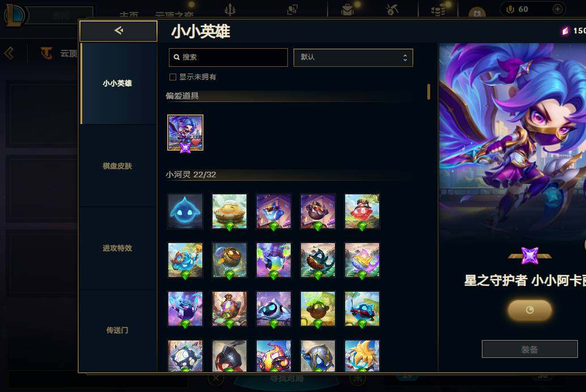Click into the 搜索 search field
The width and height of the screenshot is (586, 392).
pos(228,58)
